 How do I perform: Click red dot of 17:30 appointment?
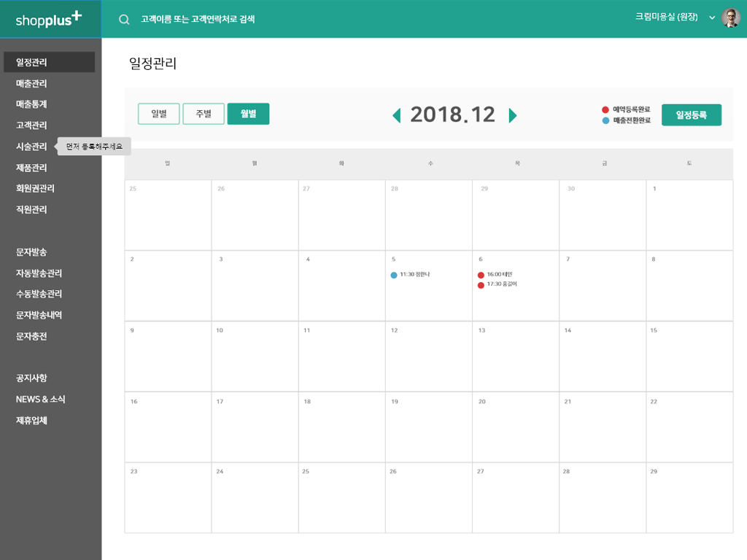pyautogui.click(x=481, y=285)
